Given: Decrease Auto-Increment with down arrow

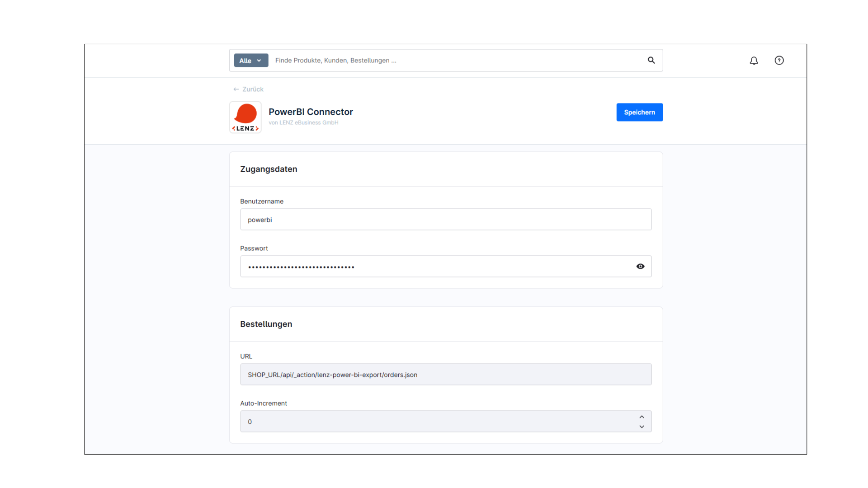Looking at the screenshot, I should (x=642, y=427).
